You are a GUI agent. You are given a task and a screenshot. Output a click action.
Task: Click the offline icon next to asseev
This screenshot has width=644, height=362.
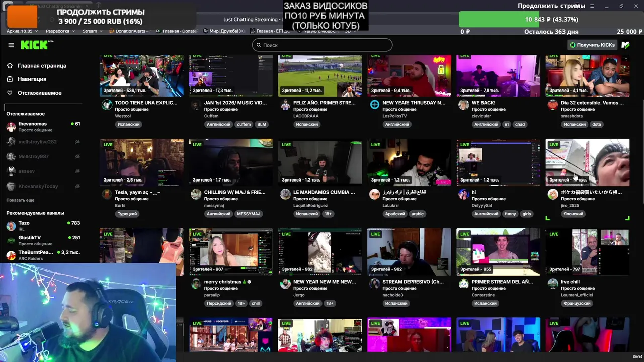77,171
